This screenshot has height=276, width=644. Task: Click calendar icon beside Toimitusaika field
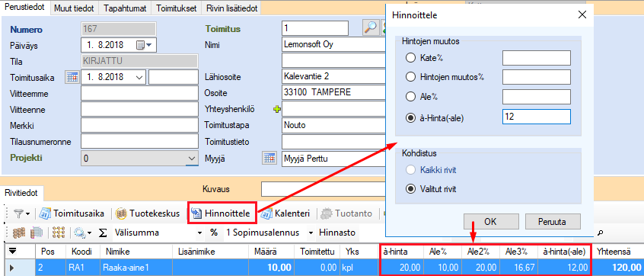(72, 77)
